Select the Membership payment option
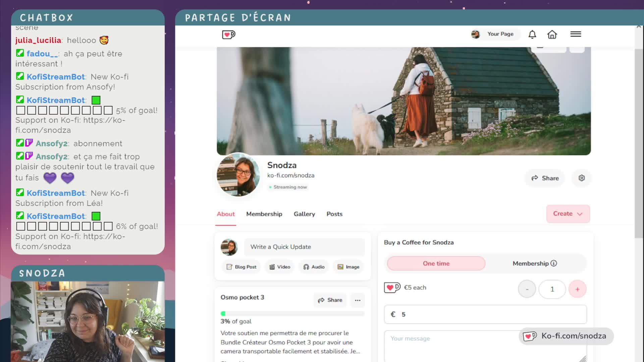The width and height of the screenshot is (644, 362). coord(535,263)
